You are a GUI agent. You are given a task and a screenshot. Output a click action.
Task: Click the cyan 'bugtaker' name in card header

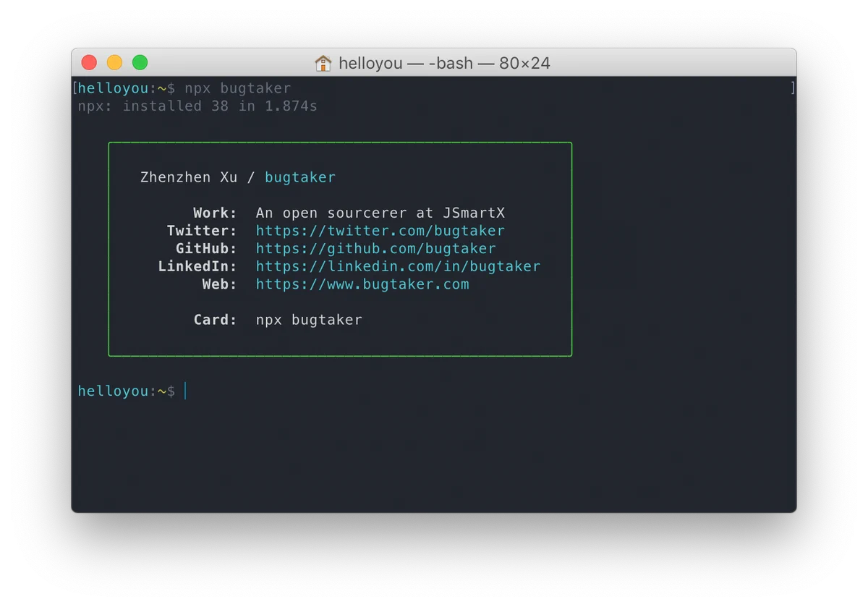tap(300, 177)
